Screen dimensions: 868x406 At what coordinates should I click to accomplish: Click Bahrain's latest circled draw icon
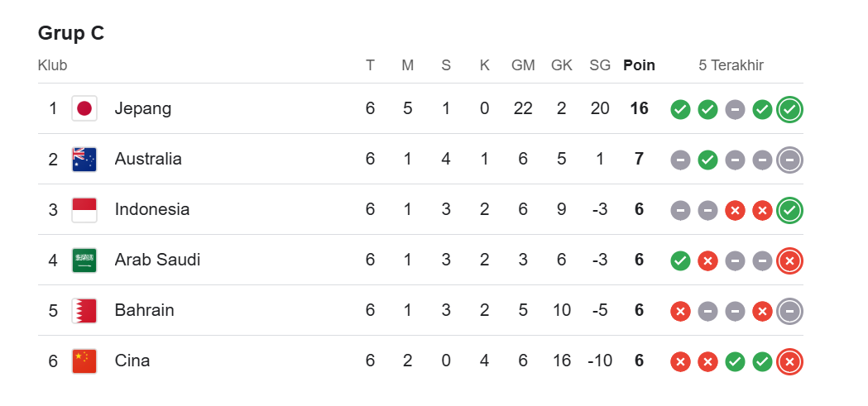point(790,312)
